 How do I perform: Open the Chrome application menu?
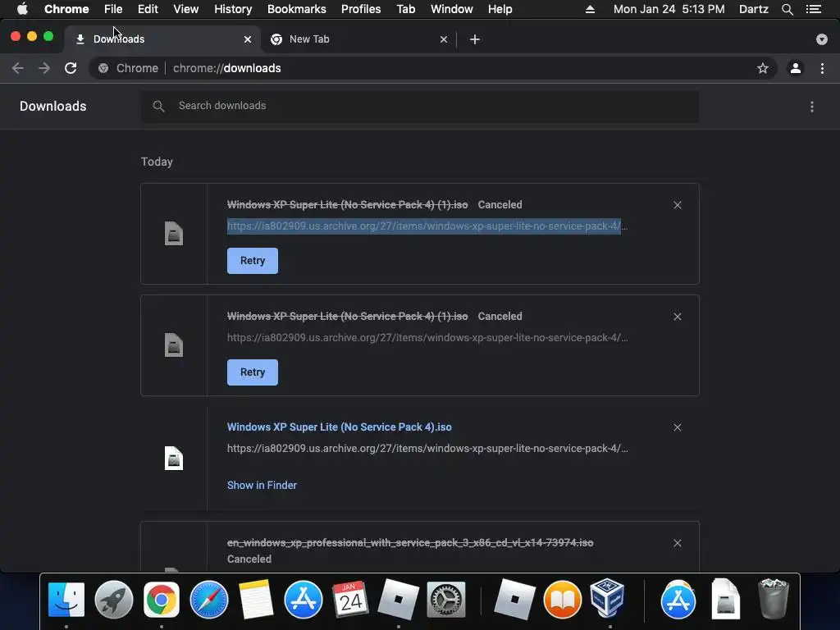click(x=66, y=9)
